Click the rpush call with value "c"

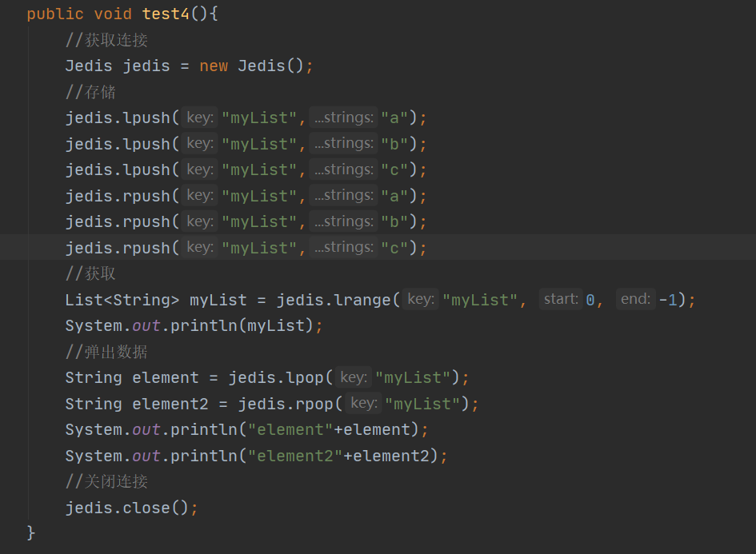pyautogui.click(x=246, y=248)
